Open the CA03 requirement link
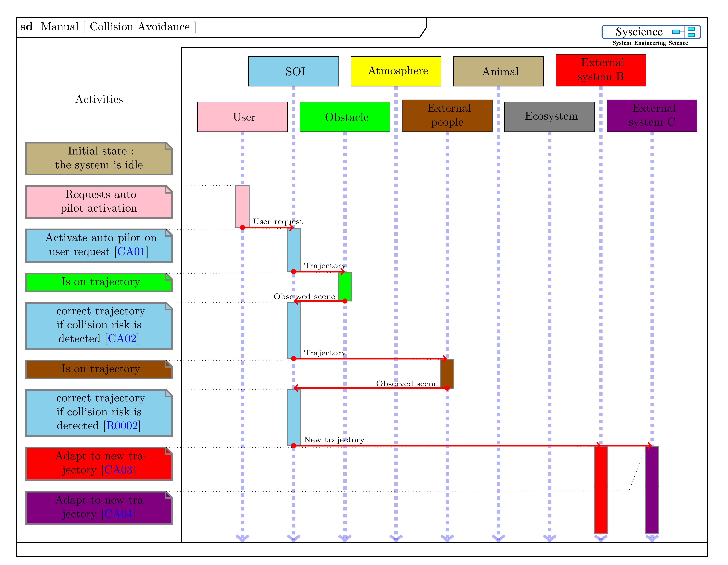728x565 pixels. point(118,469)
